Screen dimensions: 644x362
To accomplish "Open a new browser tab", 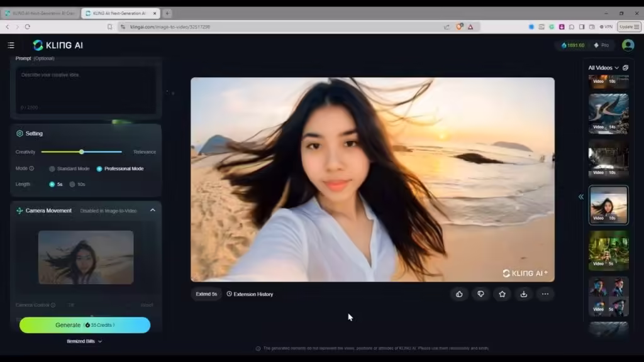I will (x=167, y=13).
